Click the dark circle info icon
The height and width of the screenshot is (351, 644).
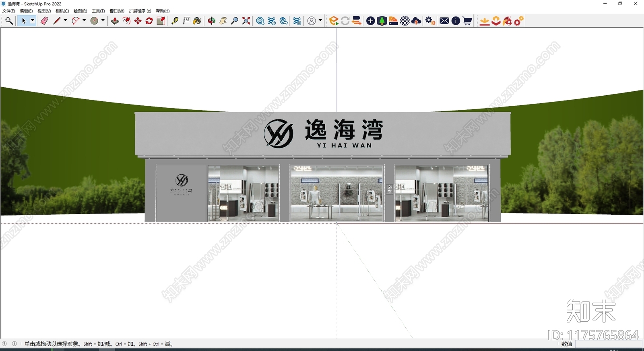[456, 21]
